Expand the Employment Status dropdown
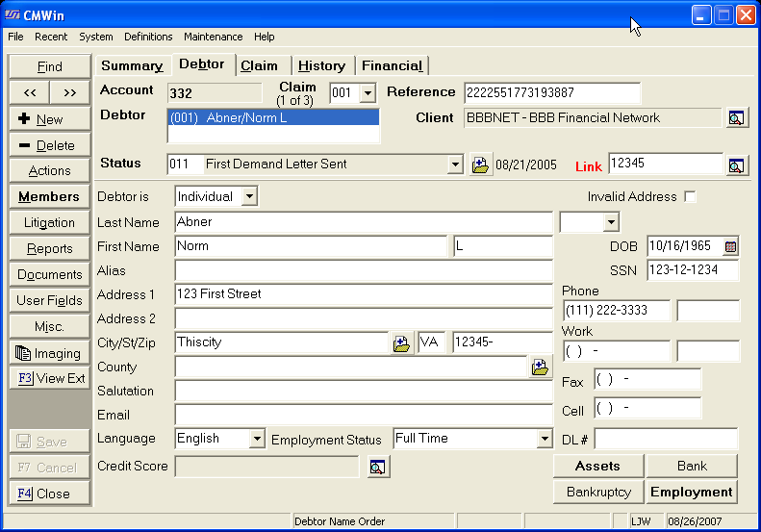 pos(545,439)
